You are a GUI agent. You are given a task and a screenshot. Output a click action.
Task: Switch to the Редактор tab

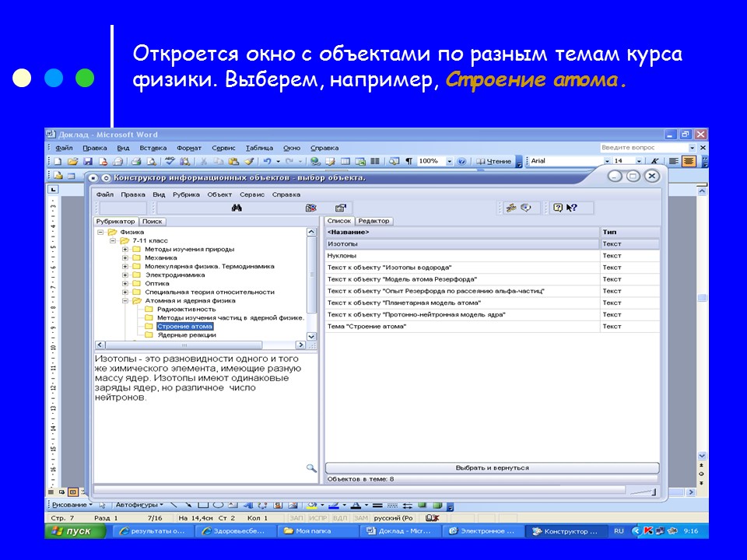(x=373, y=221)
